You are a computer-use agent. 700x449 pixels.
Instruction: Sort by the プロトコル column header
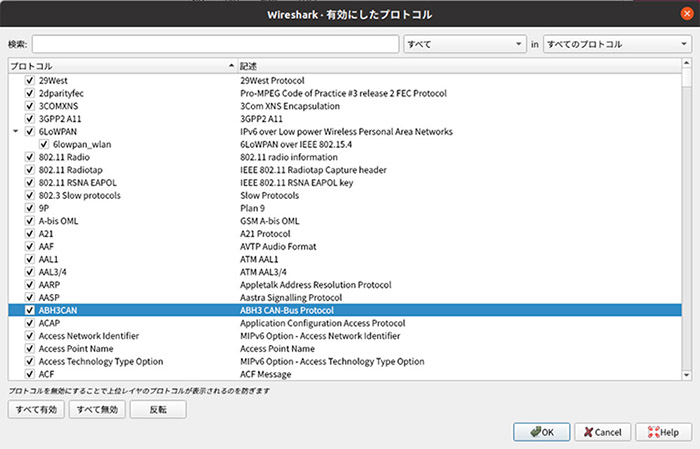tap(122, 66)
